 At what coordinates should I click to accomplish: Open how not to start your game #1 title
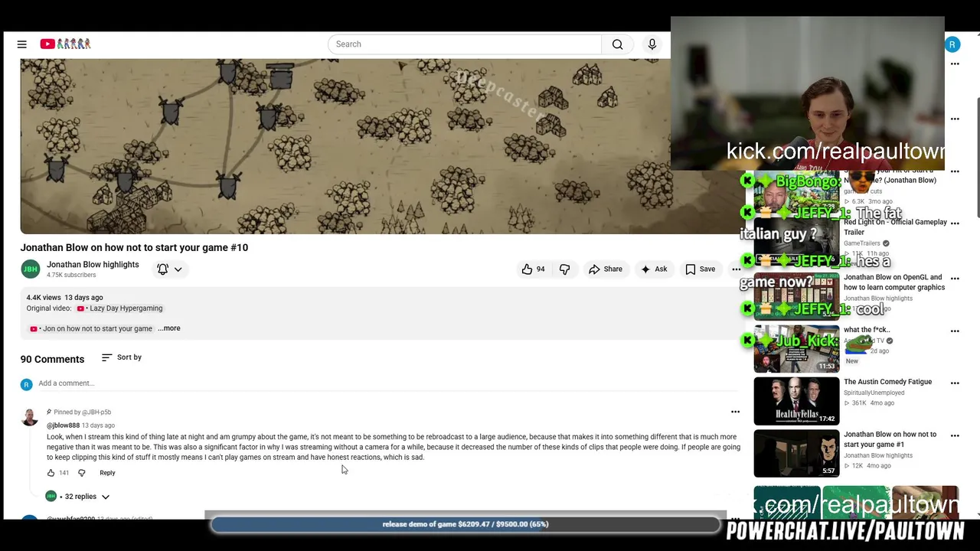click(890, 439)
